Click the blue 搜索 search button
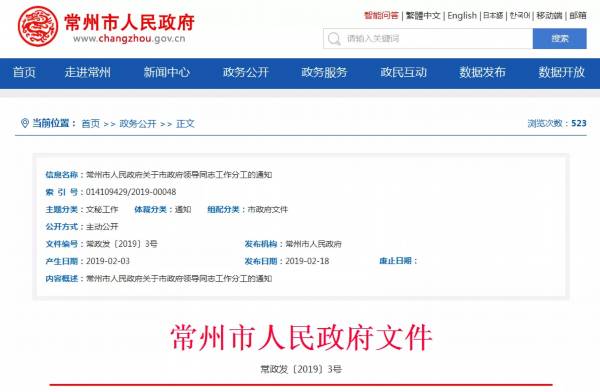The width and height of the screenshot is (600, 392). (559, 39)
